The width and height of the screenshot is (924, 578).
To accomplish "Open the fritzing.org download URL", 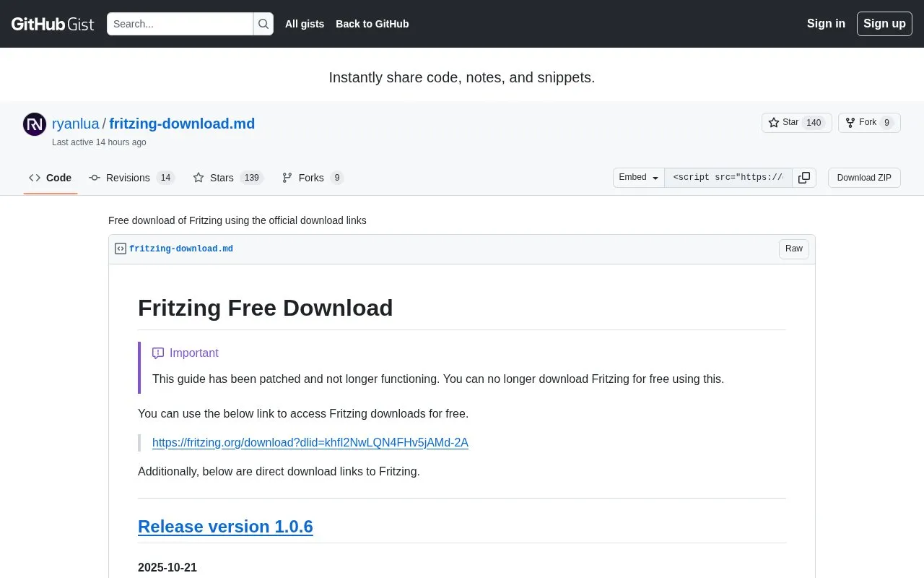I will [x=310, y=442].
